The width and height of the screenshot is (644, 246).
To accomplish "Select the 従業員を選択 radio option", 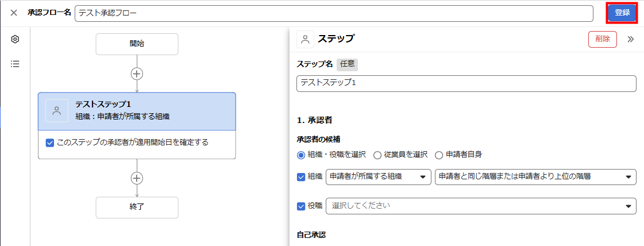I will pyautogui.click(x=377, y=155).
